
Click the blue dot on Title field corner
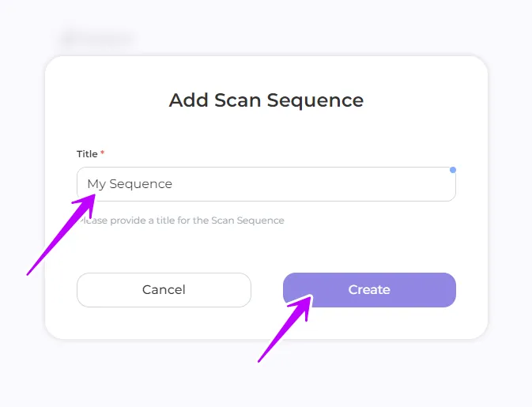[x=452, y=170]
